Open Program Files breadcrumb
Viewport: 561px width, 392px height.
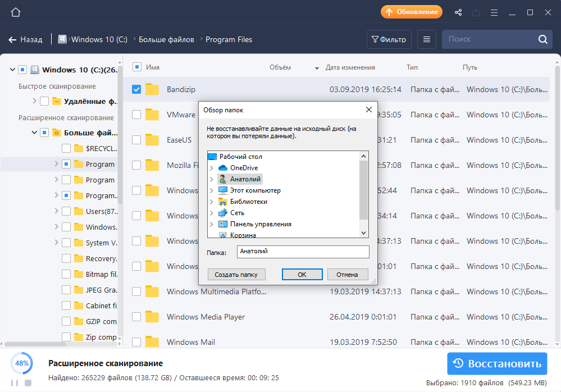pyautogui.click(x=229, y=39)
